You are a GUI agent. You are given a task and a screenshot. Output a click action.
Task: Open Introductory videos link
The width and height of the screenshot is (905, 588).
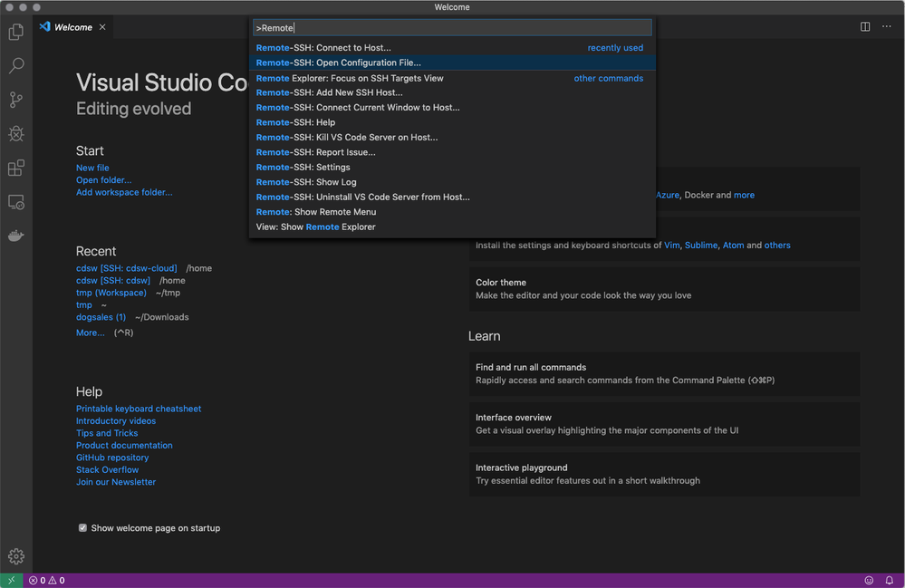pyautogui.click(x=116, y=420)
